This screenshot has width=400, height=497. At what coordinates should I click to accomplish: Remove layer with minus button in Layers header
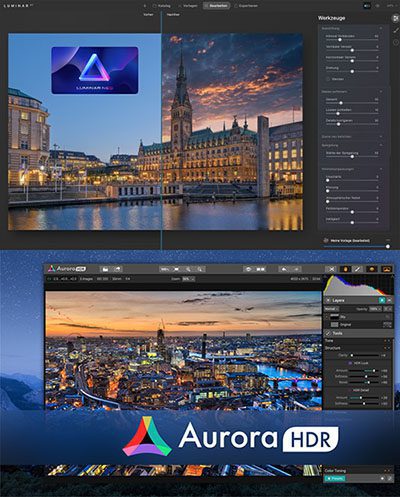point(389,300)
